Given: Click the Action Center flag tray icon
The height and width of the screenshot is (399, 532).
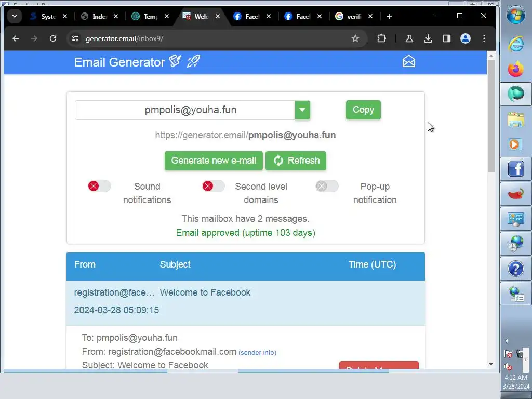Looking at the screenshot, I should (x=508, y=354).
